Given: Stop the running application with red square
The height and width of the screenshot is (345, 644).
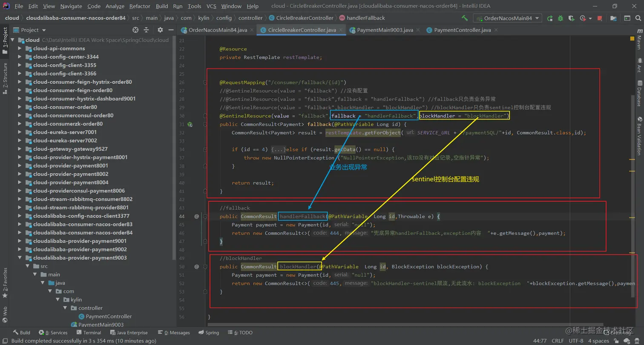Looking at the screenshot, I should (x=600, y=18).
